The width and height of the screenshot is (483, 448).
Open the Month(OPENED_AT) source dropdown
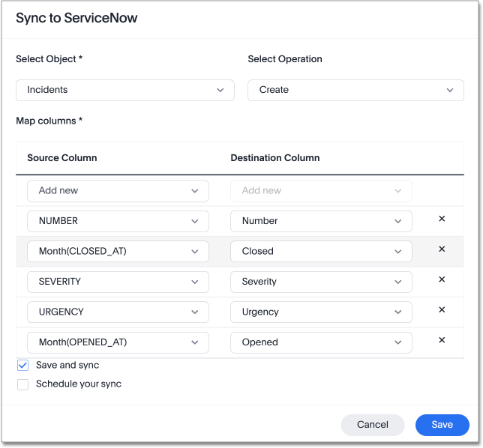118,342
